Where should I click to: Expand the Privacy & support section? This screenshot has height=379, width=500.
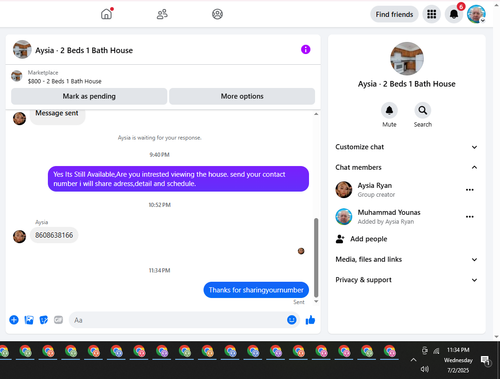coord(407,280)
